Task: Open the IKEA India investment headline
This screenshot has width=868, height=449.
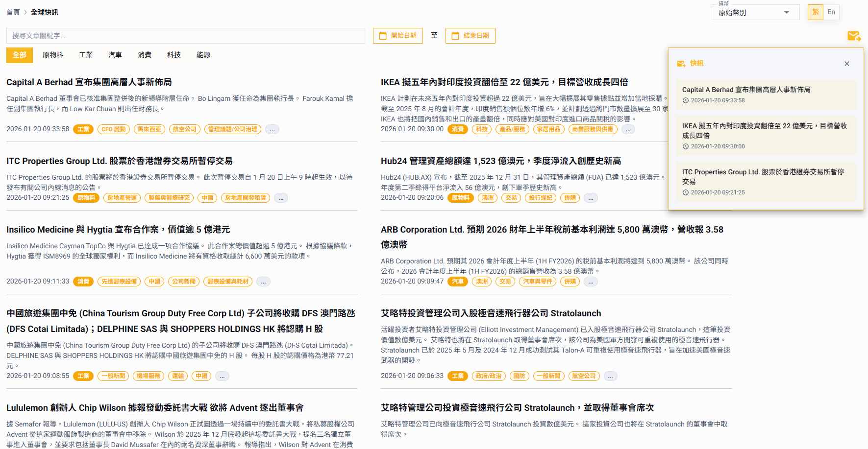Action: [x=505, y=82]
